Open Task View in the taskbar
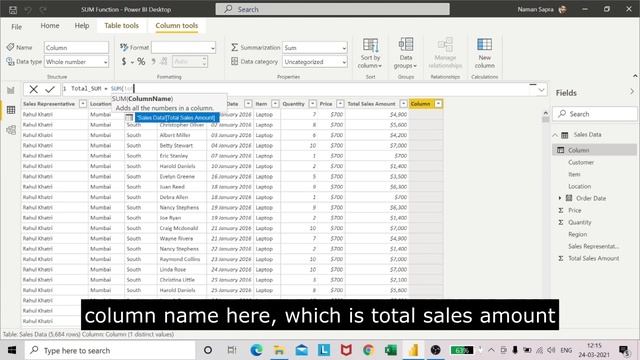The height and width of the screenshot is (360, 640). [232, 350]
